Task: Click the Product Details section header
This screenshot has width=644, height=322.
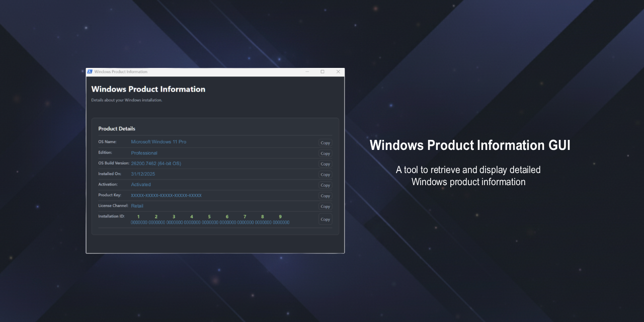Action: [x=116, y=128]
